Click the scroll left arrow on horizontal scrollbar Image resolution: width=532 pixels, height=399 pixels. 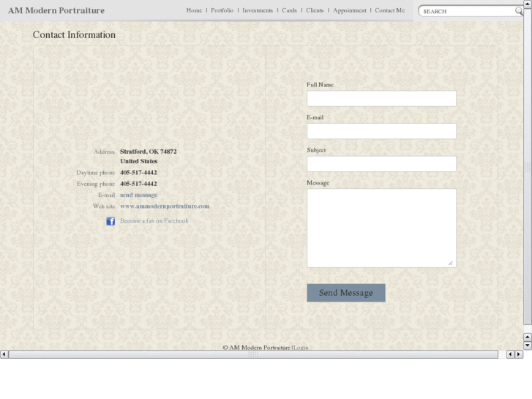click(x=4, y=354)
